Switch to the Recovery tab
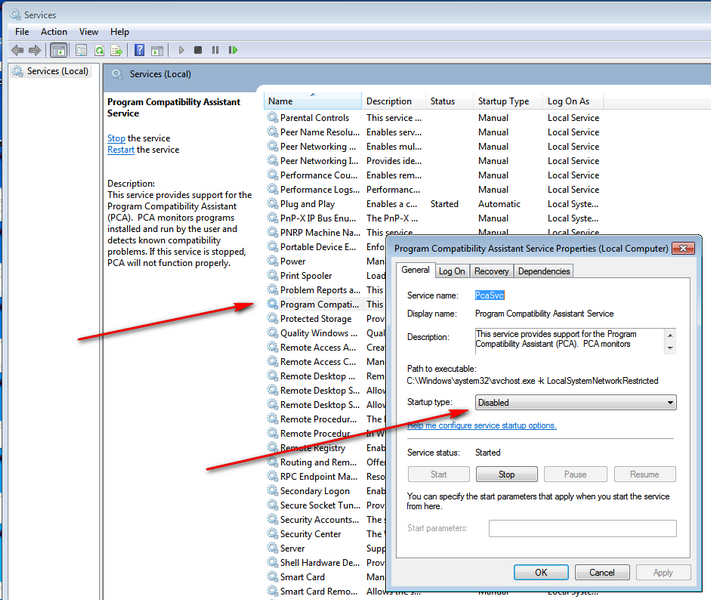711x600 pixels. [x=492, y=271]
